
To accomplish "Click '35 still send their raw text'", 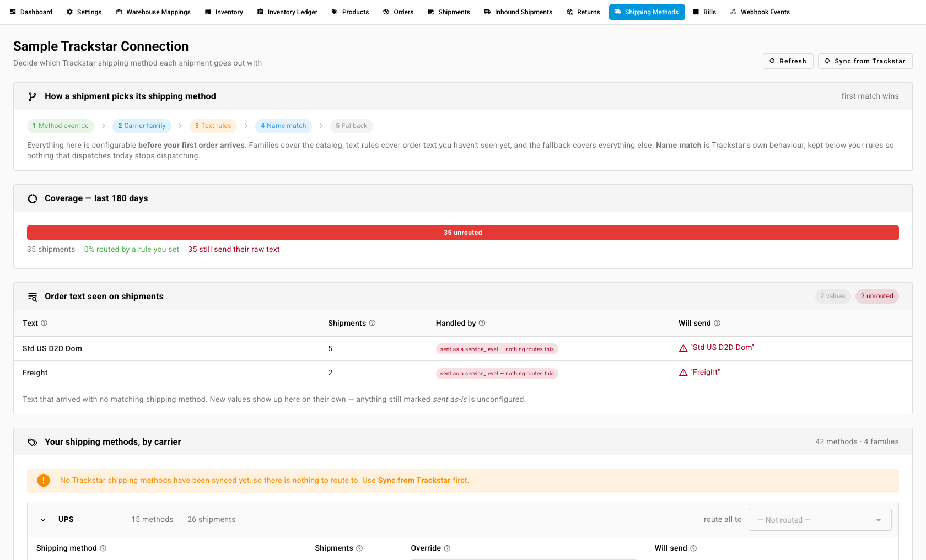I will coord(234,250).
